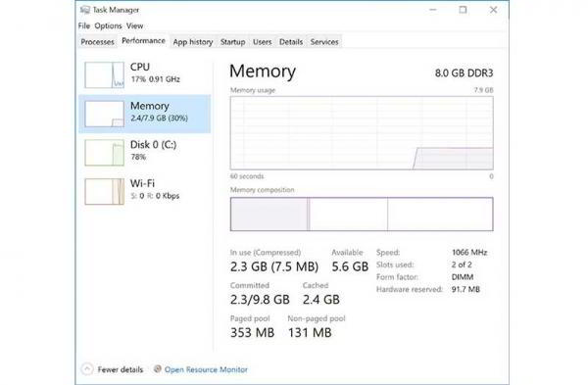This screenshot has width=588, height=385.
Task: Switch to the Users tab
Action: tap(262, 42)
